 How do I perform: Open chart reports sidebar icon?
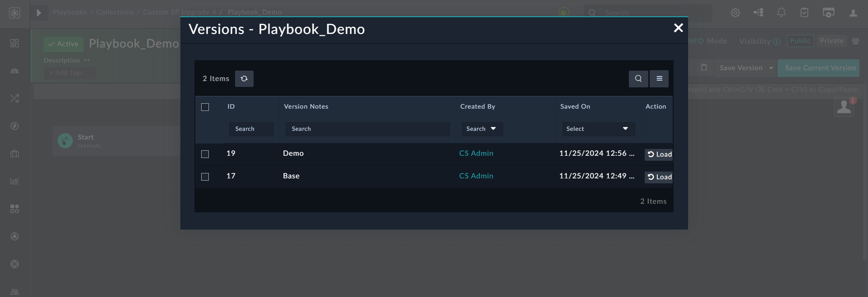[x=15, y=181]
